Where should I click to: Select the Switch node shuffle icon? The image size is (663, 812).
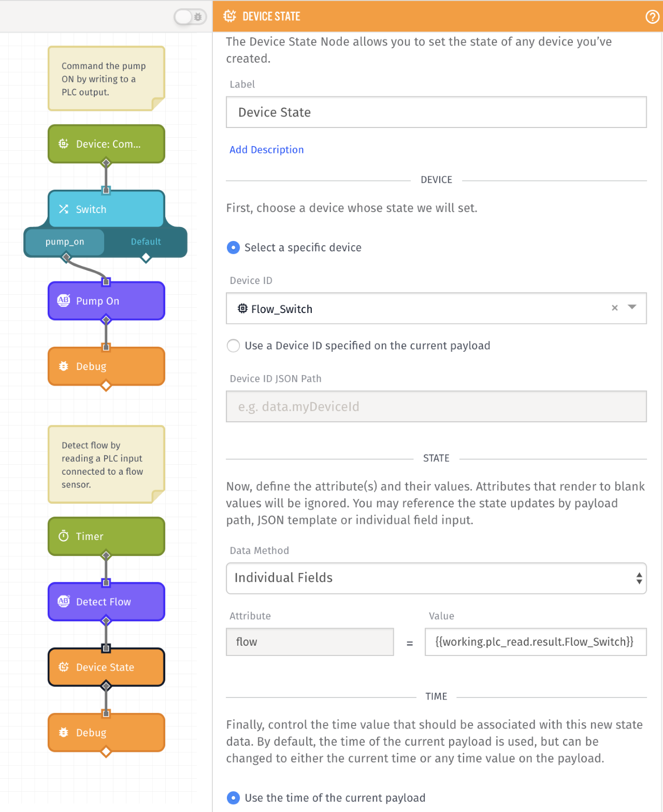[64, 209]
